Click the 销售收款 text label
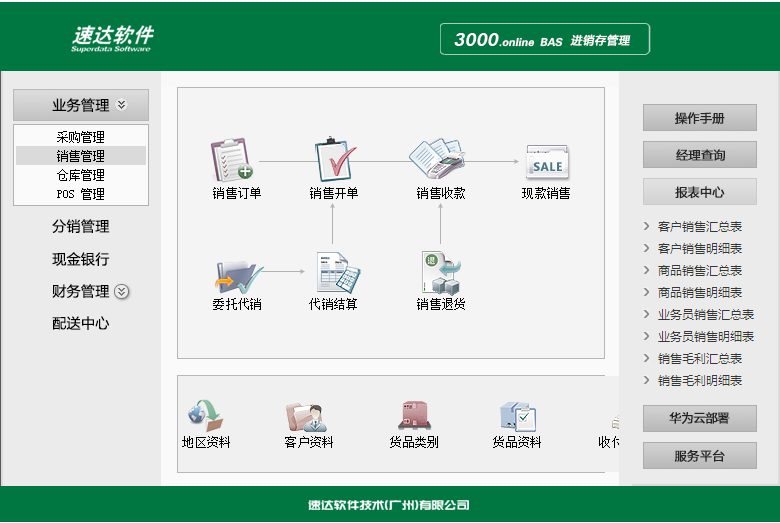 click(x=441, y=193)
